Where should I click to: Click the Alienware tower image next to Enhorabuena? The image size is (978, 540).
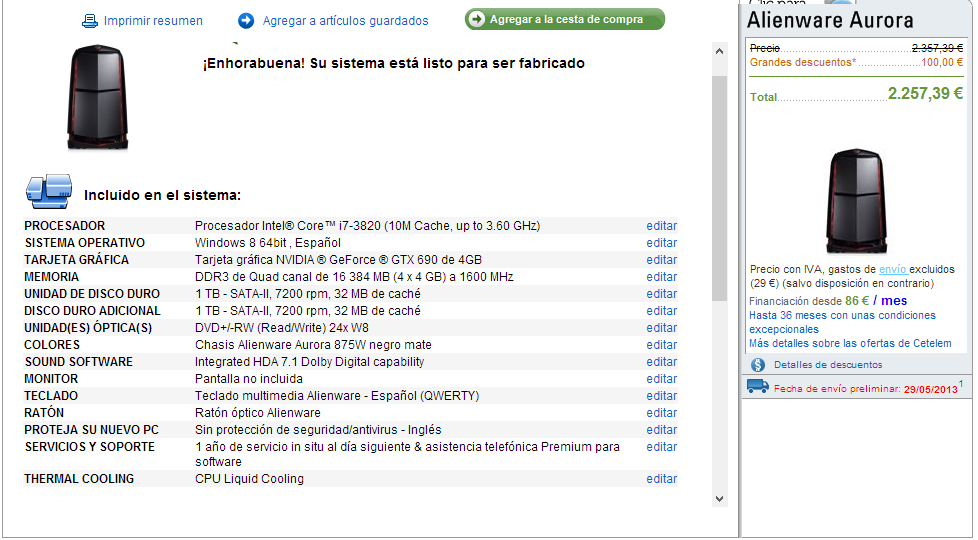tap(97, 97)
